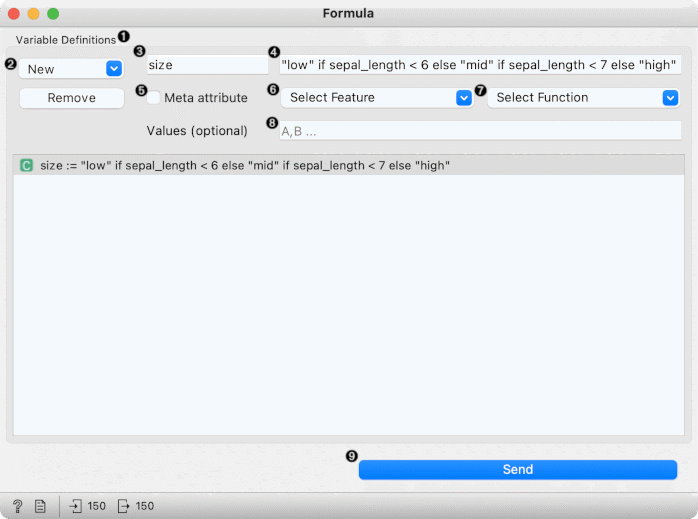This screenshot has width=698, height=519.
Task: Open the help question mark icon
Action: [x=17, y=506]
